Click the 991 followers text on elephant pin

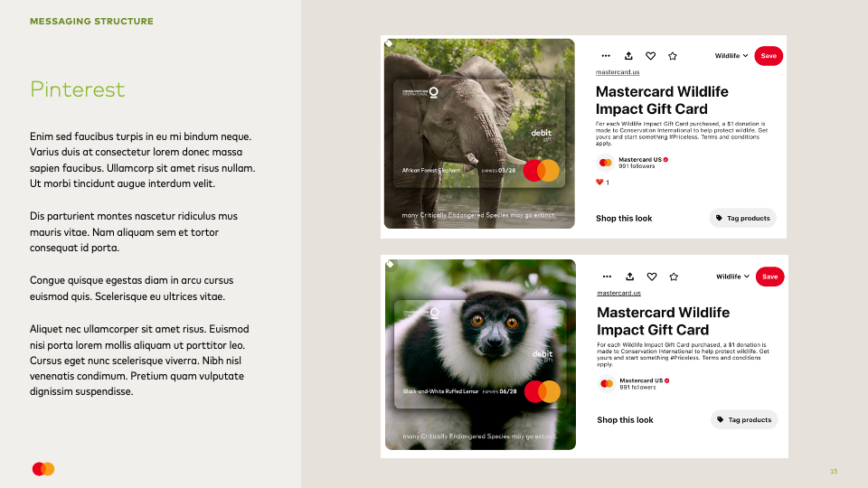(x=637, y=166)
